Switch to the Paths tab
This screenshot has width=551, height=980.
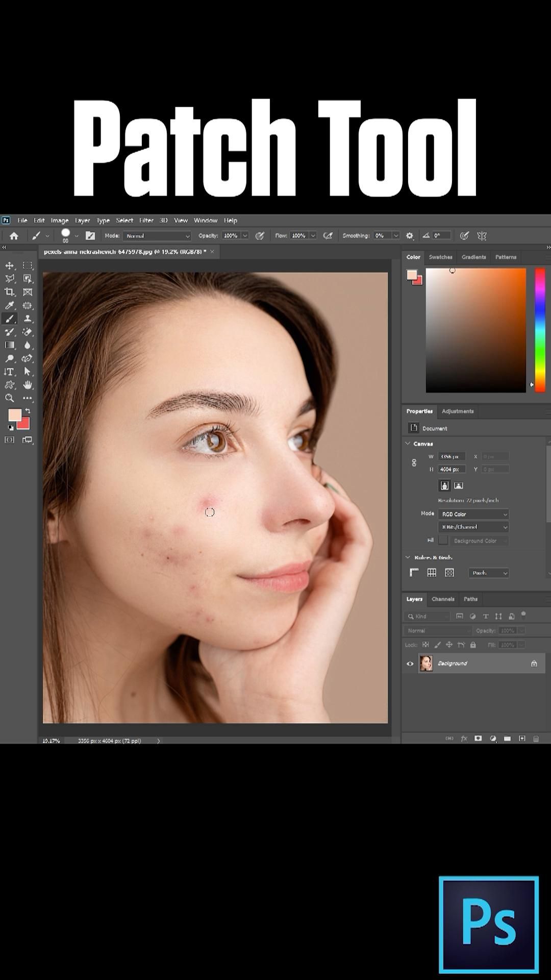tap(470, 599)
